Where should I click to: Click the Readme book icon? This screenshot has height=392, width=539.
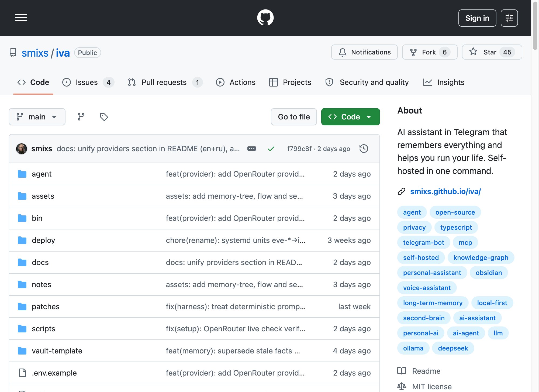[x=402, y=371]
